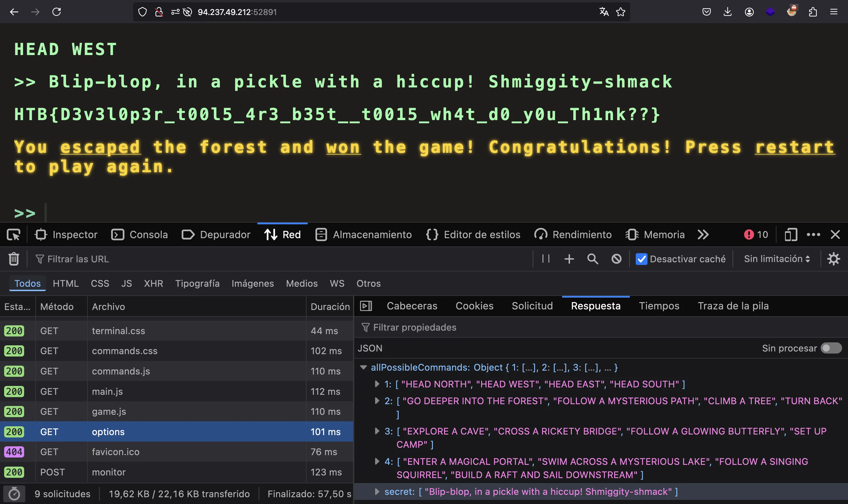Filter requests by XHR
Screen dimensions: 848x504
tap(153, 283)
